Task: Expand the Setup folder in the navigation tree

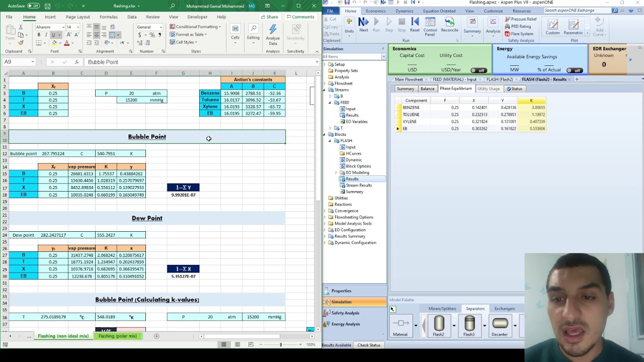Action: point(325,64)
